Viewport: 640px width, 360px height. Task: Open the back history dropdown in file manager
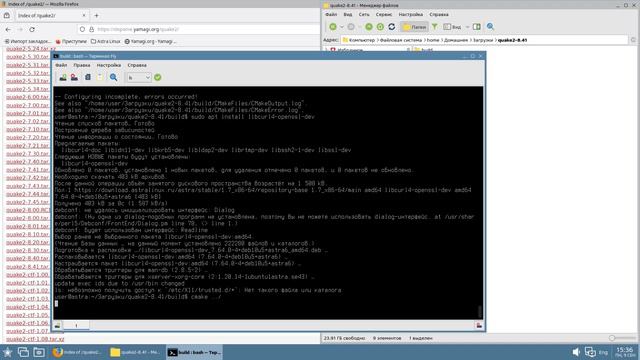pyautogui.click(x=342, y=27)
